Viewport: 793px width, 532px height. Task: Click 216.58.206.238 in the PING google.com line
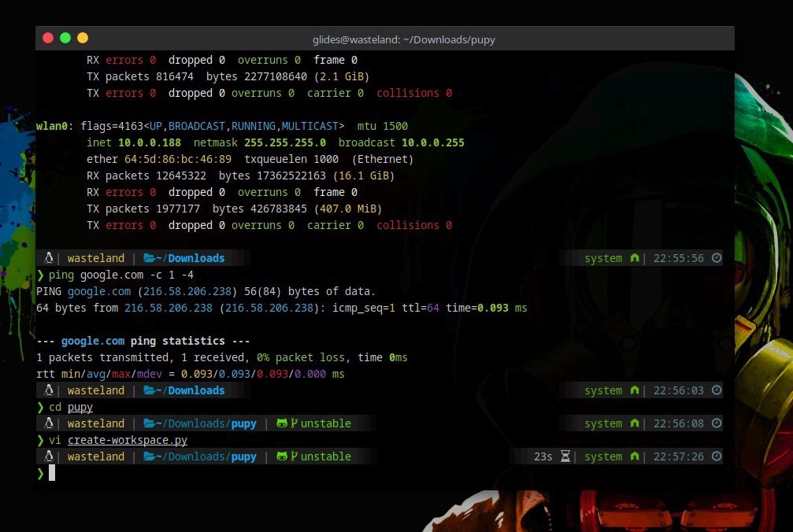pyautogui.click(x=187, y=291)
